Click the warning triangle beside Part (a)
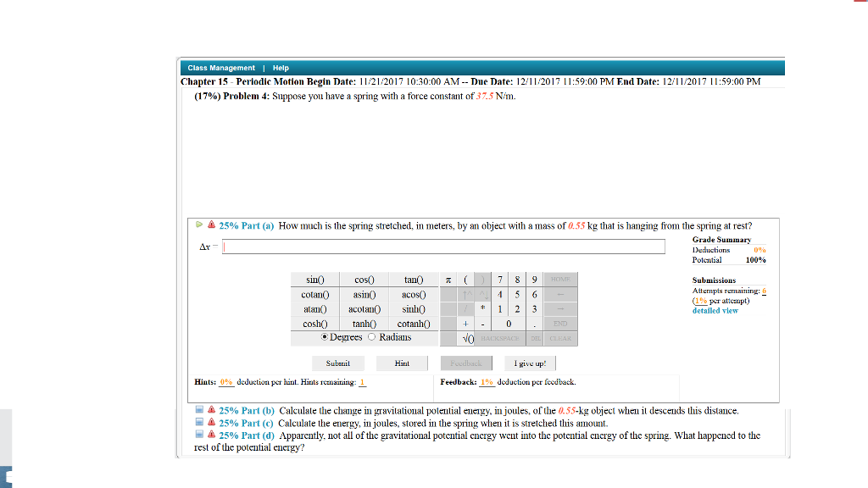 [210, 224]
